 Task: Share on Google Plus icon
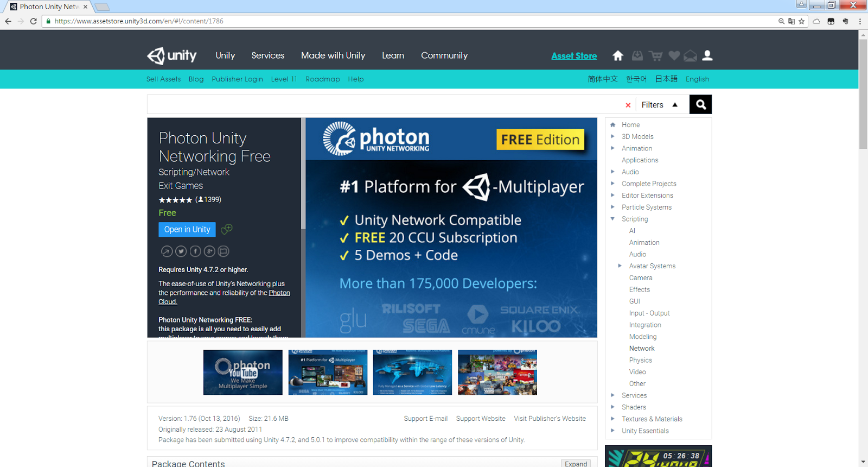tap(209, 251)
